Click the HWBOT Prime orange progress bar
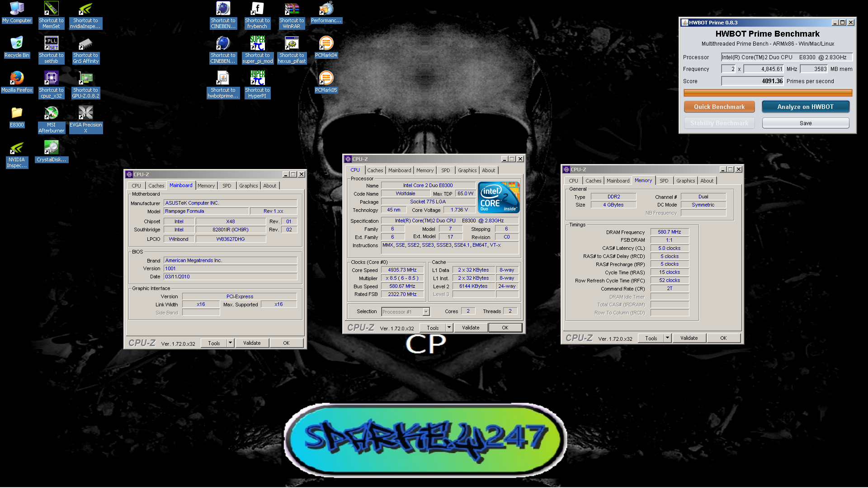The height and width of the screenshot is (488, 868). (x=768, y=93)
